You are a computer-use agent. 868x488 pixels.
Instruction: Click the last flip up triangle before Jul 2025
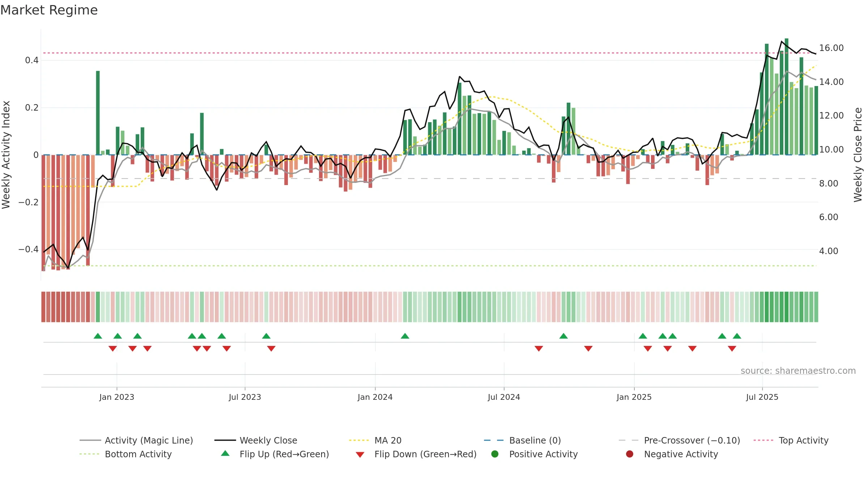(737, 336)
